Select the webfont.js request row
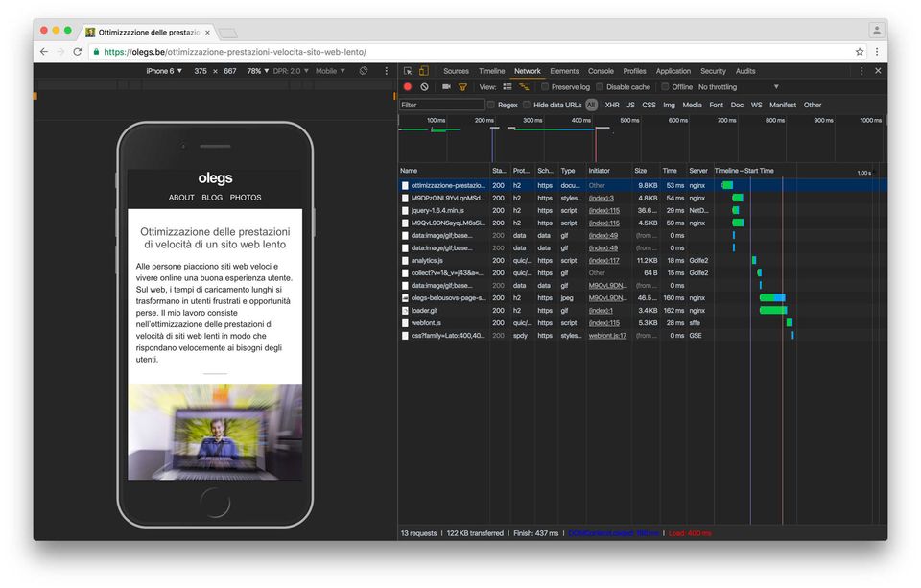The height and width of the screenshot is (588, 921). [643, 323]
